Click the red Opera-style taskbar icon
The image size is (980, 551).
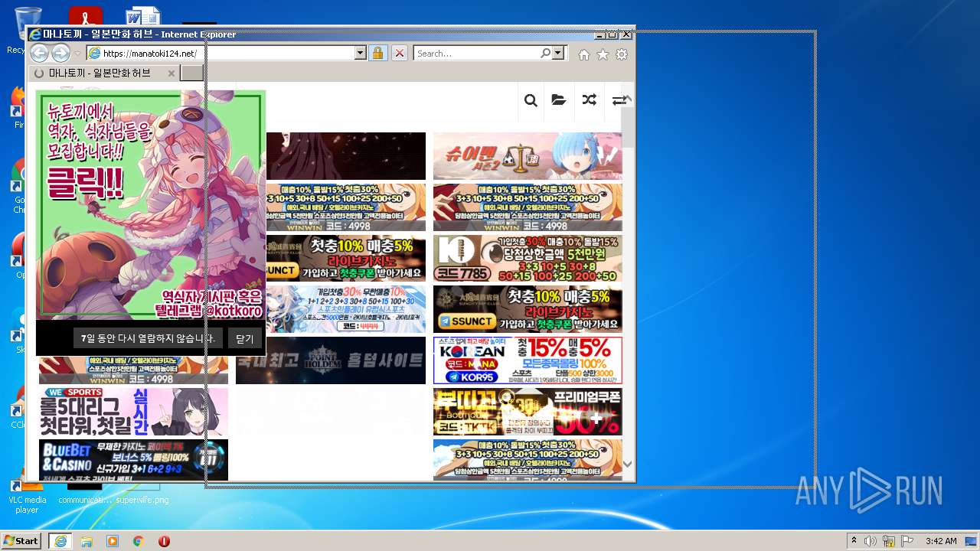pyautogui.click(x=164, y=541)
